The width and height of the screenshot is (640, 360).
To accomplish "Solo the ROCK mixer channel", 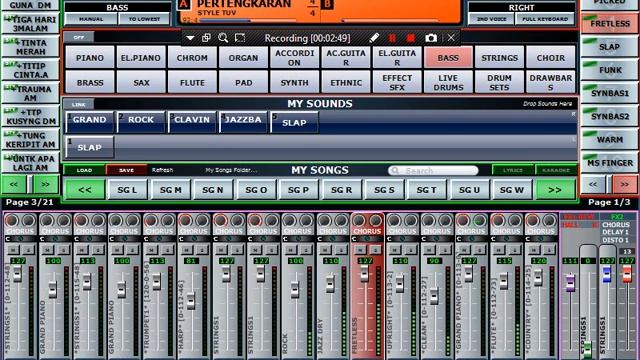I will pos(306,249).
